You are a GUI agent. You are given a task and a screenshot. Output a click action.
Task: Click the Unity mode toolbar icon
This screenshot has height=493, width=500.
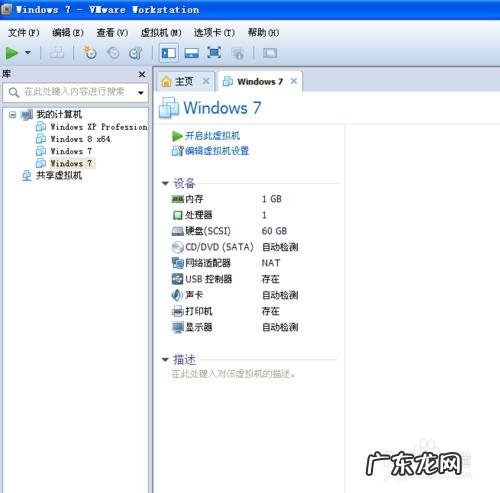(x=237, y=53)
